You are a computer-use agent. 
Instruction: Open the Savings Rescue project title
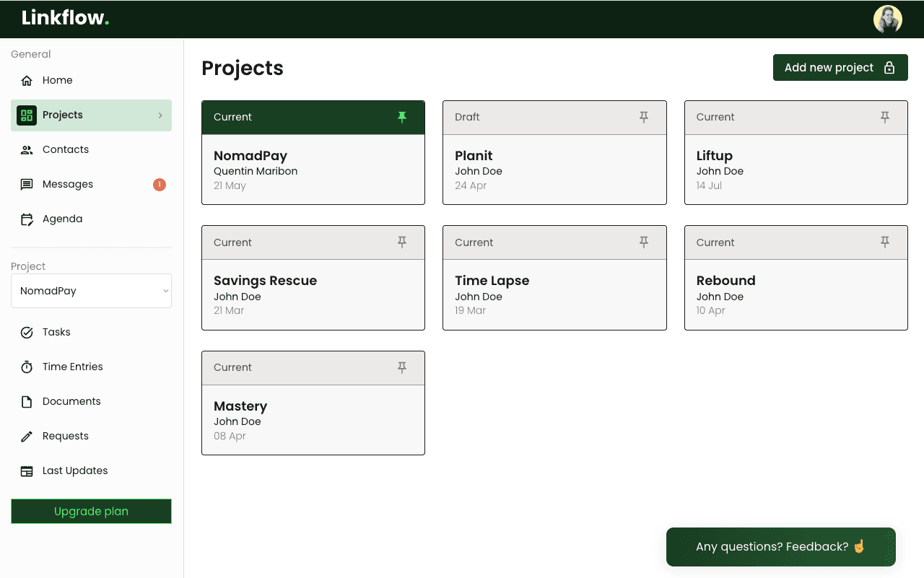(265, 281)
